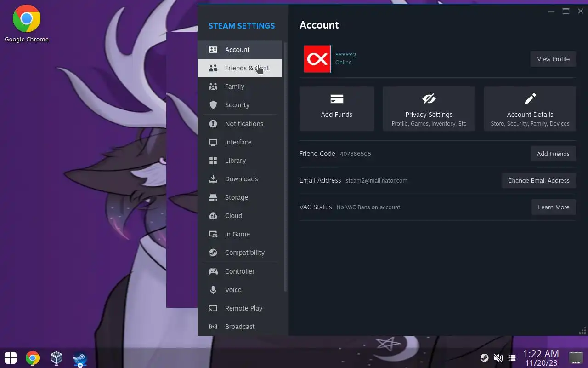Click the Storage drive icon
588x368 pixels.
pyautogui.click(x=213, y=197)
